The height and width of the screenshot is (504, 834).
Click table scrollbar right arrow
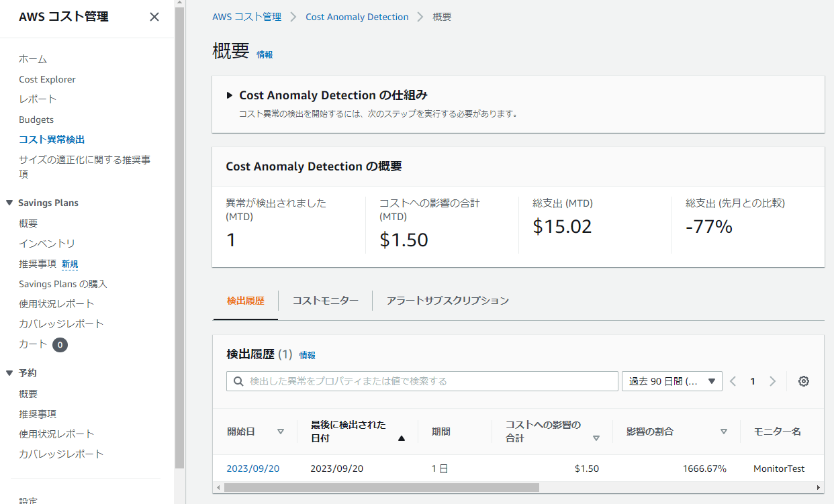click(819, 488)
